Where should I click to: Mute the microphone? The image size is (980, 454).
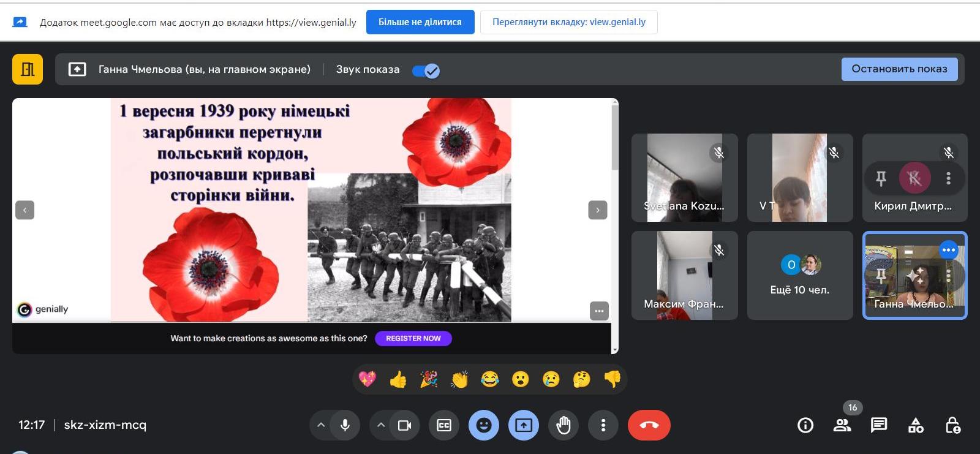tap(345, 425)
